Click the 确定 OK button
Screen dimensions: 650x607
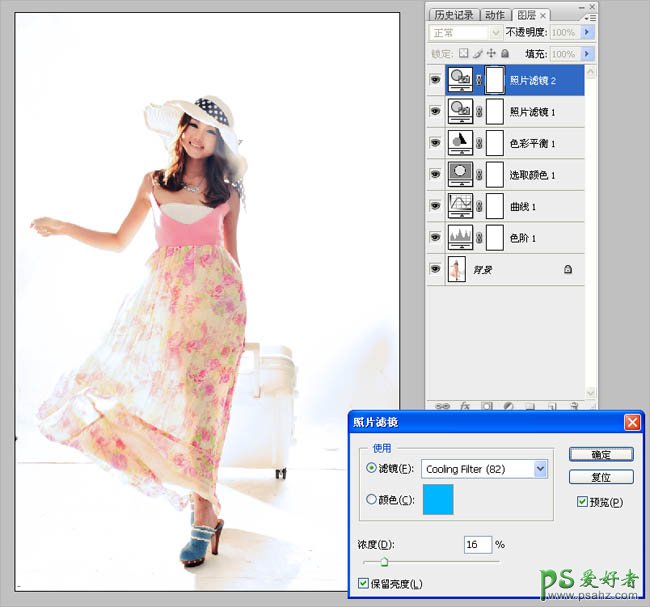click(x=600, y=454)
